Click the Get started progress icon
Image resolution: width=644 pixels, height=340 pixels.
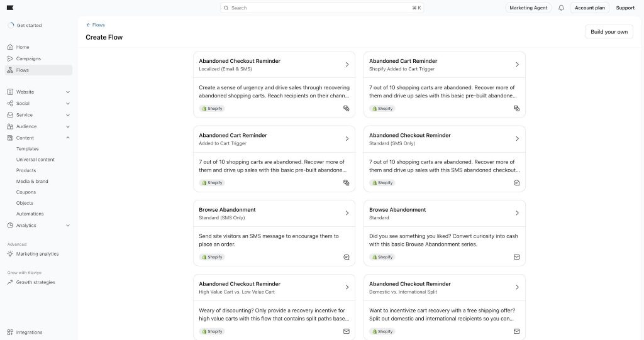tap(11, 26)
